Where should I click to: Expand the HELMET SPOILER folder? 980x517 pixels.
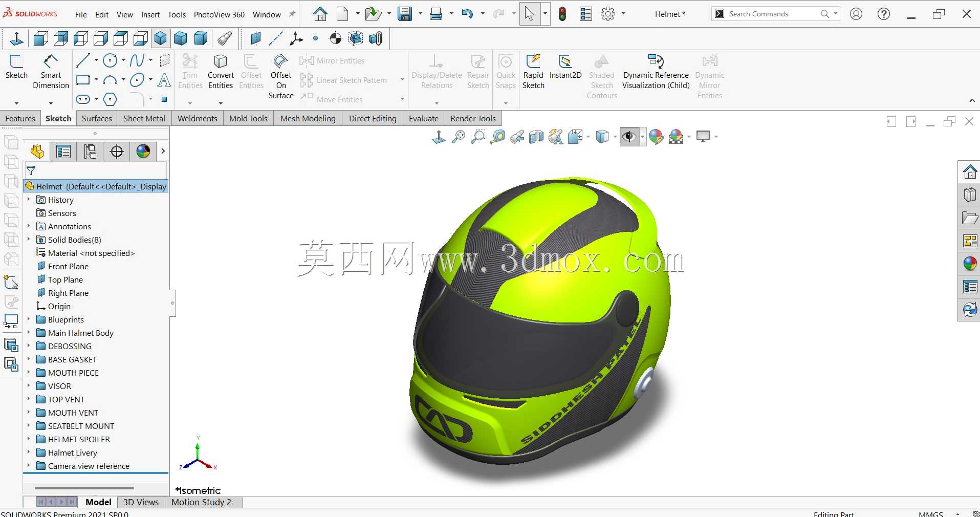pos(29,439)
